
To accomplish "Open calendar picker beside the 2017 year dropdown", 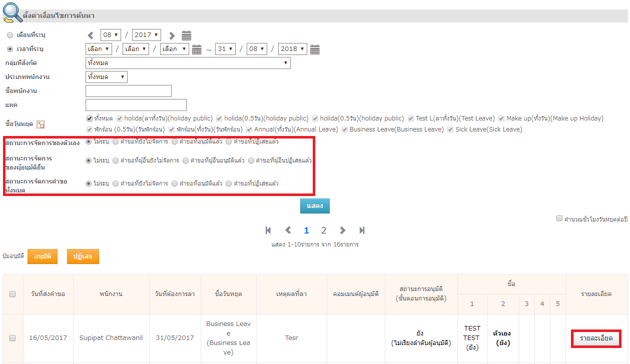I will coord(187,35).
